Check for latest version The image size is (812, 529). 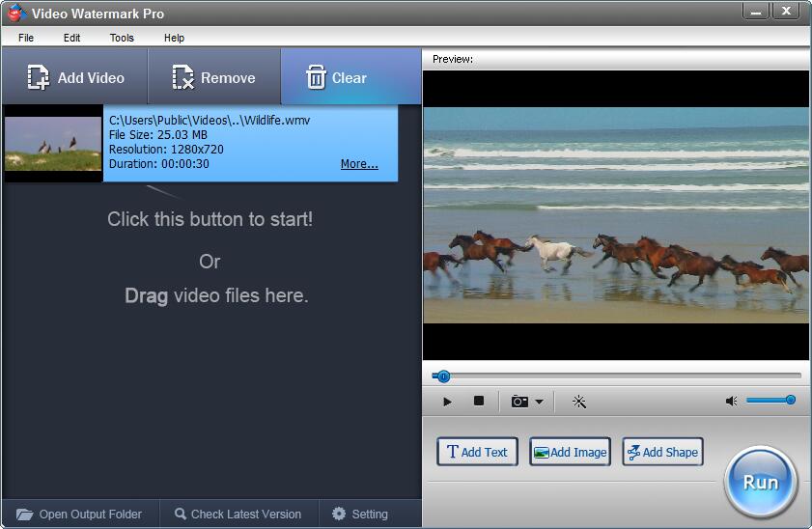(x=238, y=514)
